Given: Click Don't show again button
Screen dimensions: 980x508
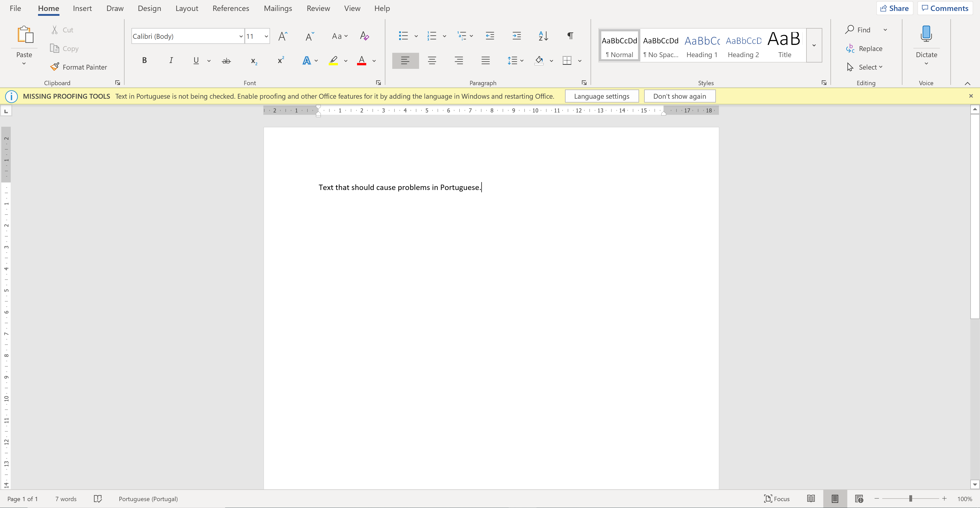Looking at the screenshot, I should pyautogui.click(x=679, y=96).
